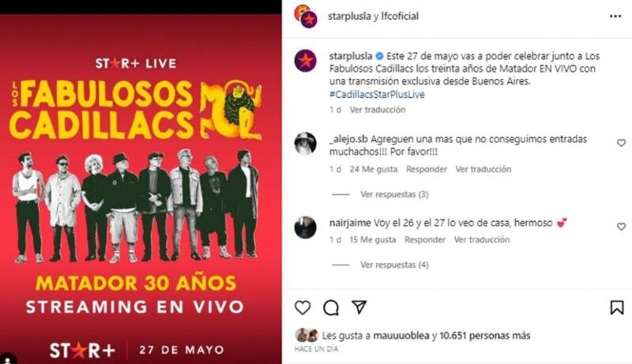The height and width of the screenshot is (364, 632).
Task: Like nairjaime's comment heart
Action: (x=621, y=227)
